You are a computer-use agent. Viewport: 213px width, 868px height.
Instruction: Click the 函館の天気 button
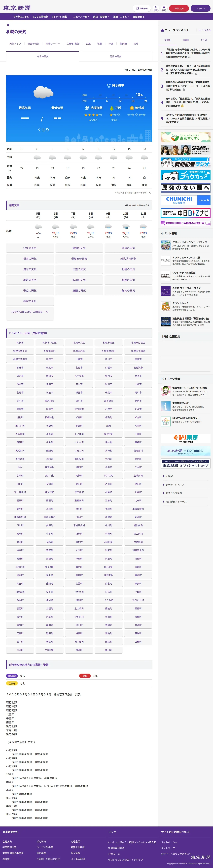(30, 301)
